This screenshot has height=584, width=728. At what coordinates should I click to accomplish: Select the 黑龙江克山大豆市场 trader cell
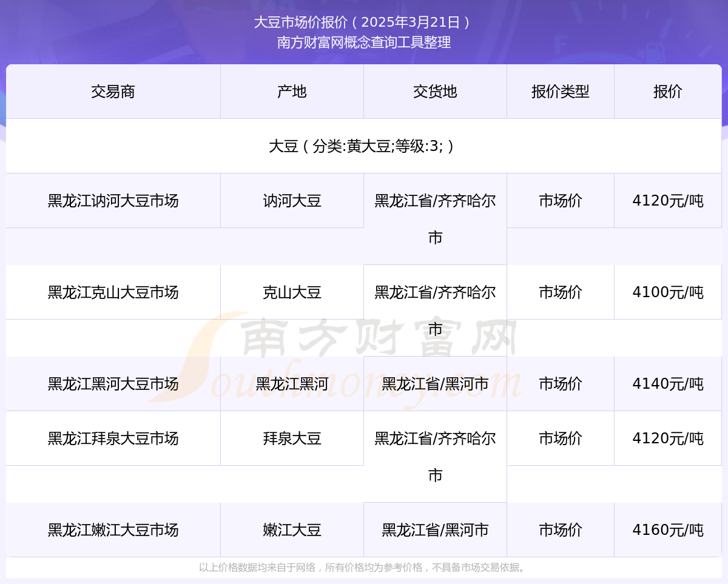click(x=113, y=292)
